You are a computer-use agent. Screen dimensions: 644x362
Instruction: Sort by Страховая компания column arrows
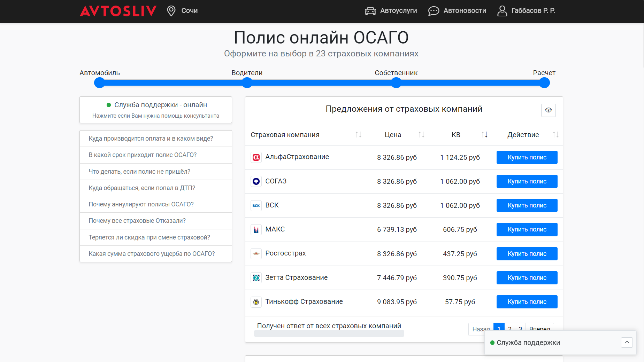coord(358,135)
